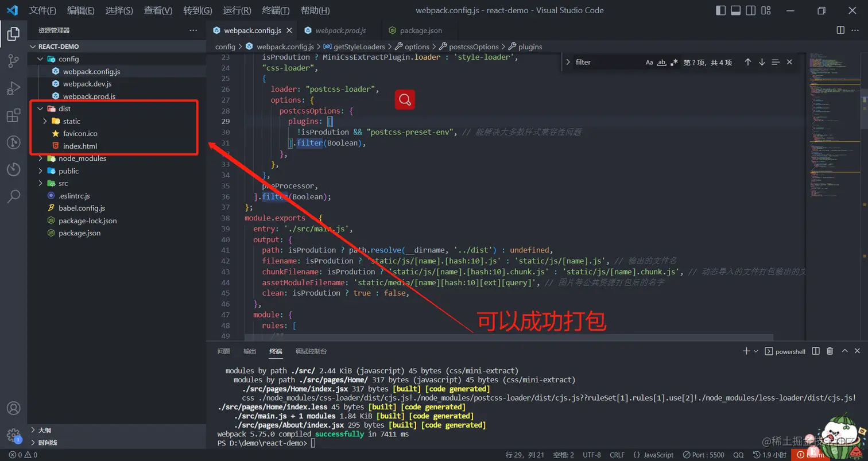
Task: Open the Run and Debug view
Action: coord(13,88)
